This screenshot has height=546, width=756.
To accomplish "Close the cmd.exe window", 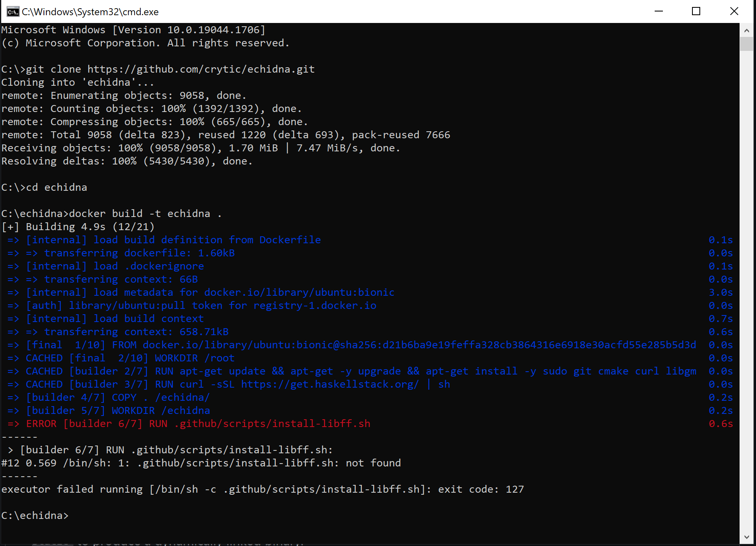I will point(734,11).
